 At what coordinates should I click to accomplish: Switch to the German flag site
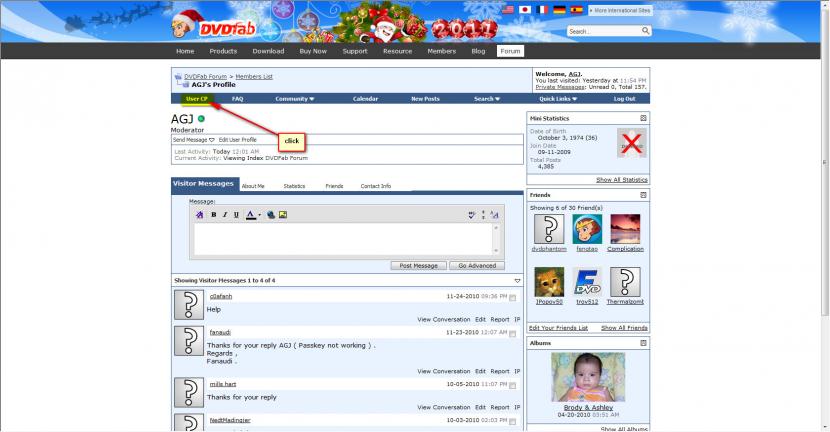point(558,9)
